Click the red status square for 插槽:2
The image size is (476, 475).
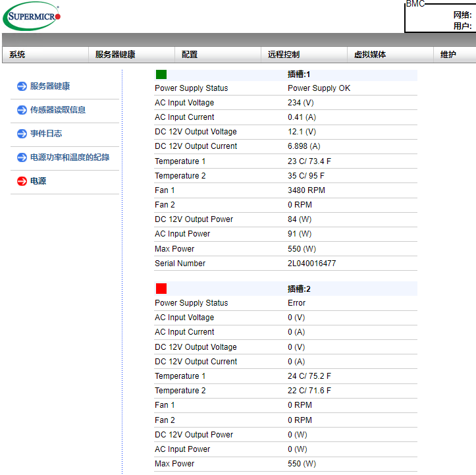[161, 289]
